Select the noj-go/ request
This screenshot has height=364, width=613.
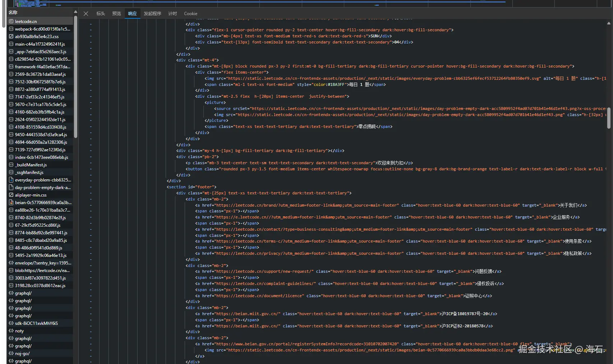tap(40, 354)
